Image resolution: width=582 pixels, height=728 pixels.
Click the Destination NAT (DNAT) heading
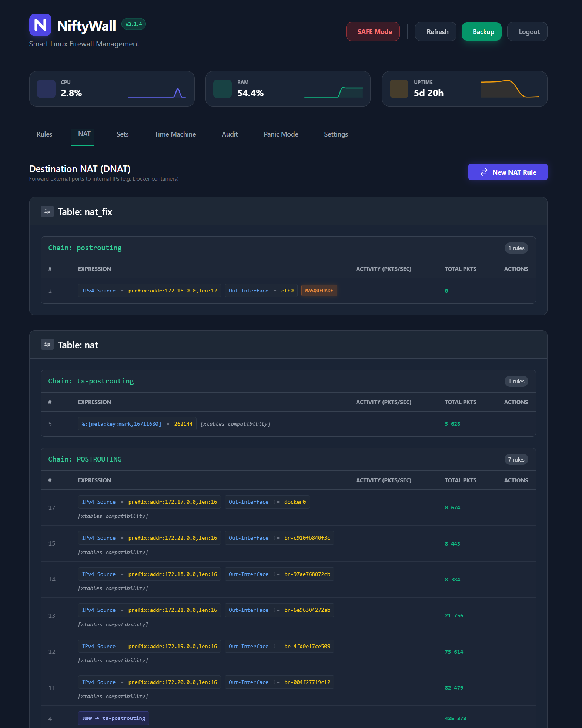tap(80, 169)
